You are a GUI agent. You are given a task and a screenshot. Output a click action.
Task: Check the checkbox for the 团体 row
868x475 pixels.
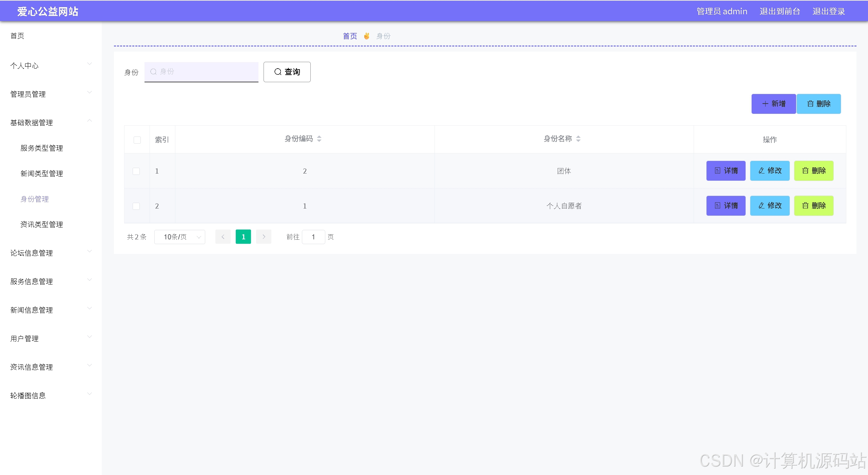pos(136,171)
